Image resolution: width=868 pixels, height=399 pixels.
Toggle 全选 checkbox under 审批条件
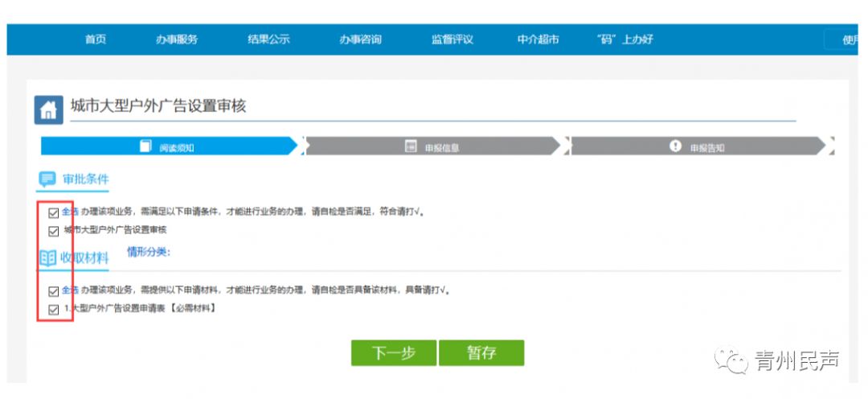(54, 213)
